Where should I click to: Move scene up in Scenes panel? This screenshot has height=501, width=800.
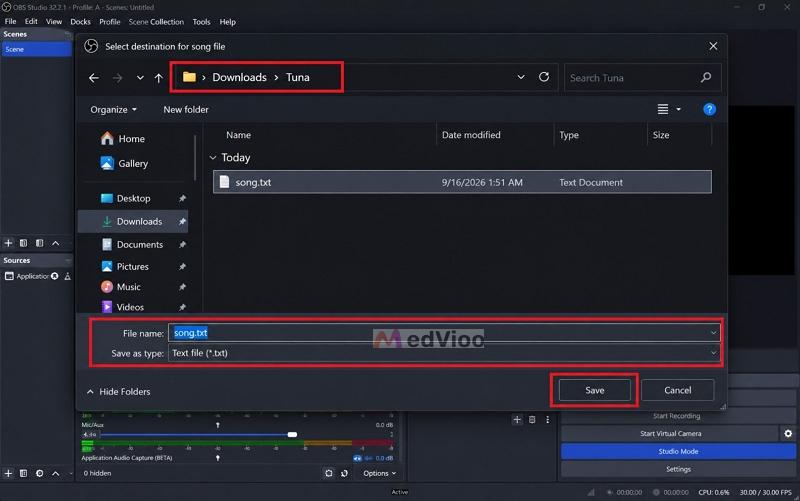click(56, 243)
